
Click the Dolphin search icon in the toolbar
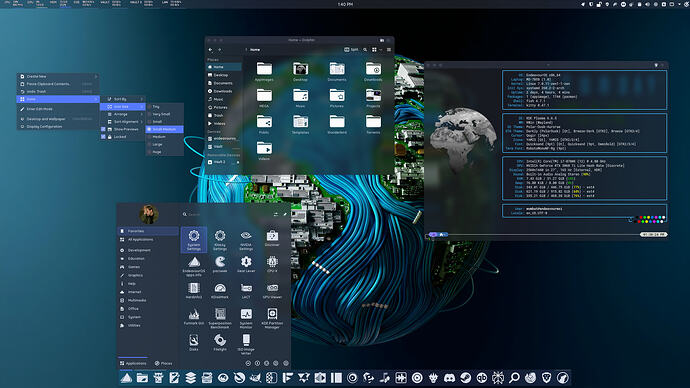click(365, 50)
